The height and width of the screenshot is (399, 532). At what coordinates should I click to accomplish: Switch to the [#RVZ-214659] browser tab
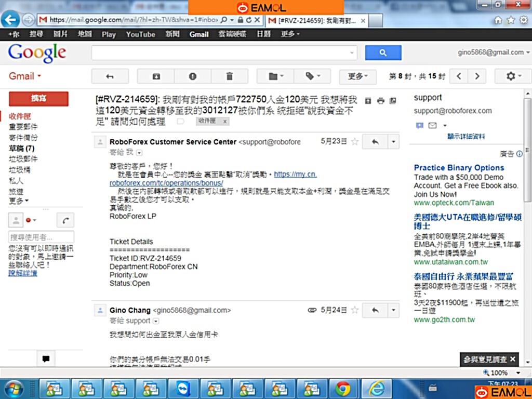point(316,21)
